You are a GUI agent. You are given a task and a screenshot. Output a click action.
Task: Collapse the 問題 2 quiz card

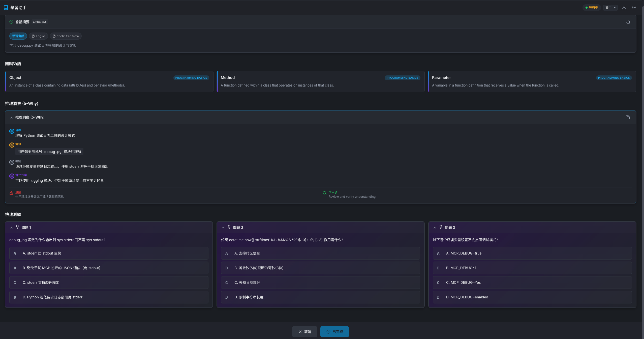tap(223, 228)
